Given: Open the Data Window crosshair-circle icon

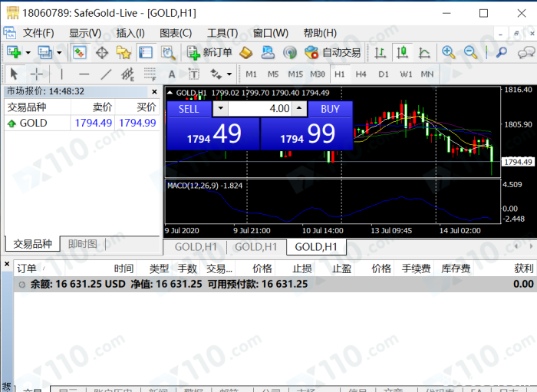Looking at the screenshot, I should click(102, 53).
